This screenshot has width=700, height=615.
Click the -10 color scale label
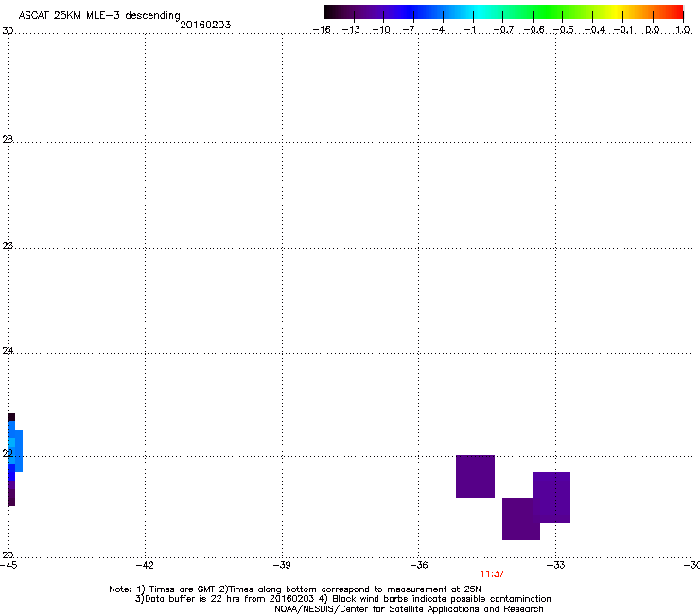coord(381,30)
